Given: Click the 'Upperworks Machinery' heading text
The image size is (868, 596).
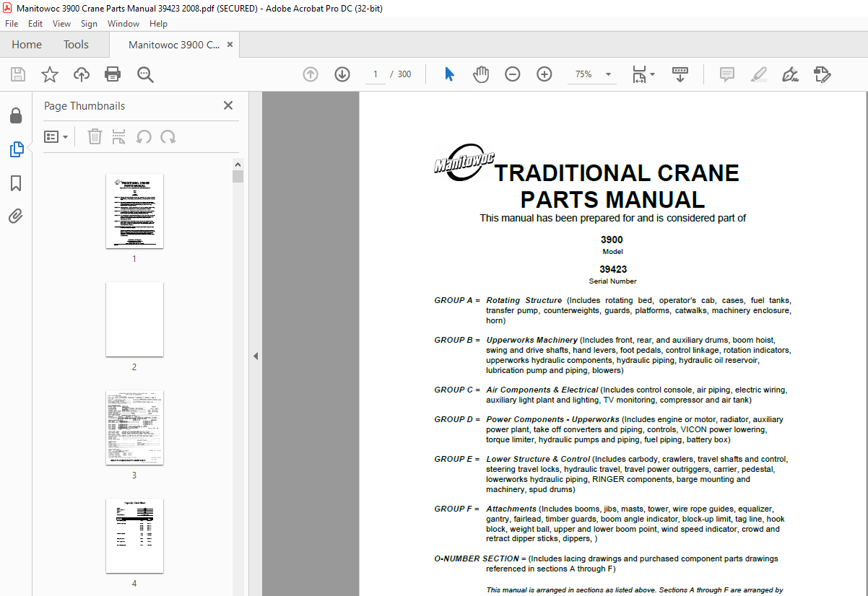Looking at the screenshot, I should [531, 340].
